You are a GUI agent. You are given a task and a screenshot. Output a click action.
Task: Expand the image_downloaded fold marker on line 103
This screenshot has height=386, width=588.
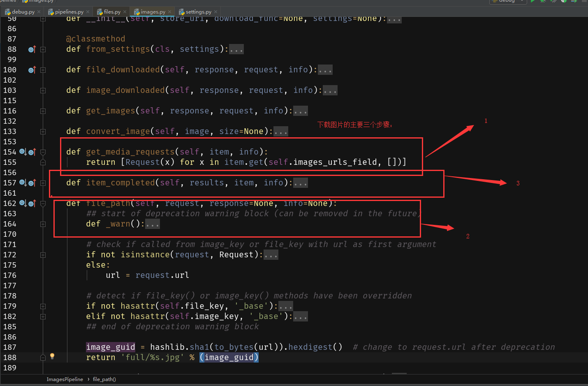pyautogui.click(x=43, y=90)
